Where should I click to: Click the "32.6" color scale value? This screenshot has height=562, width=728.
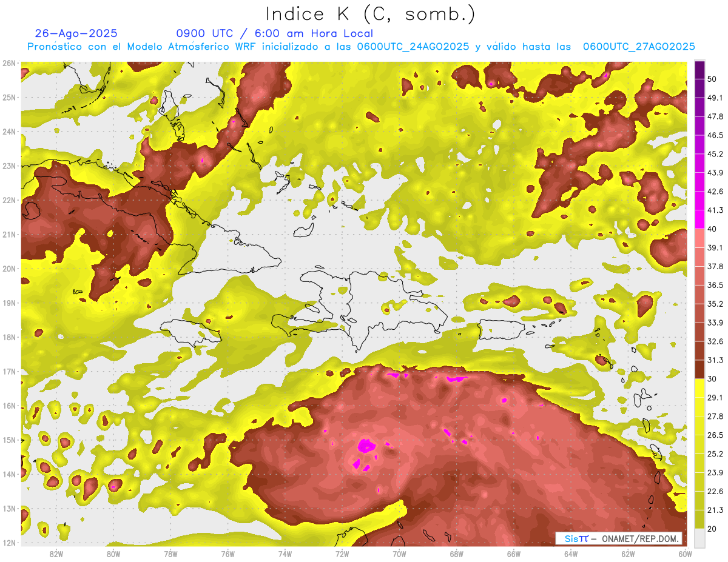click(715, 341)
